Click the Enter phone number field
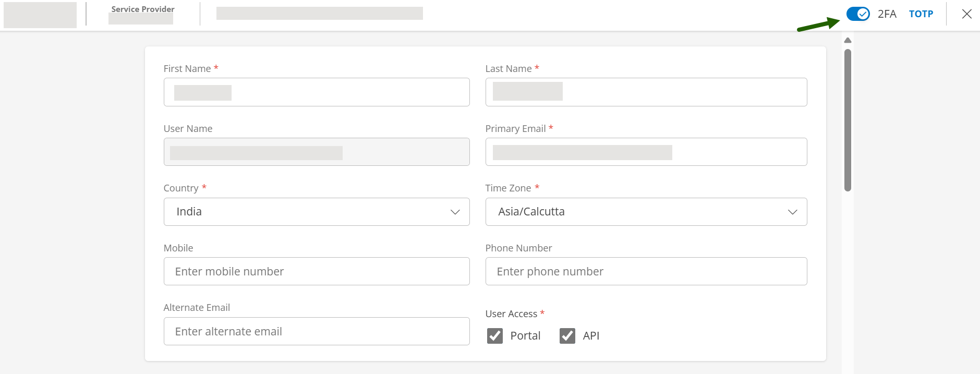The width and height of the screenshot is (980, 374). click(646, 271)
